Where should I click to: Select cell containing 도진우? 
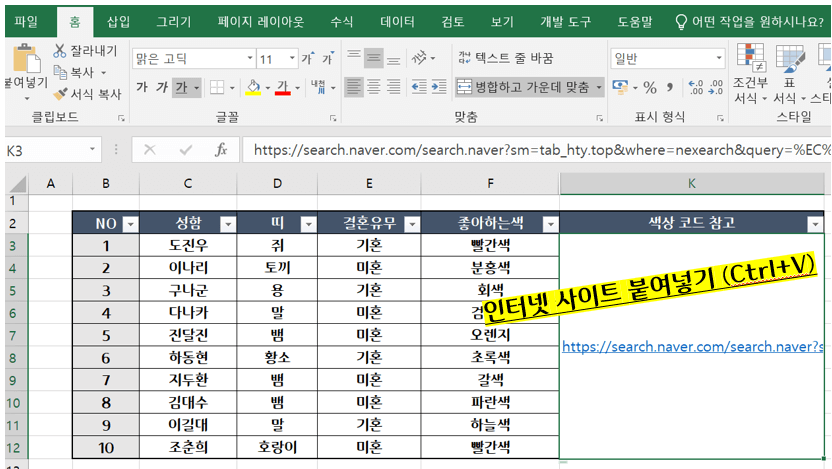[188, 246]
